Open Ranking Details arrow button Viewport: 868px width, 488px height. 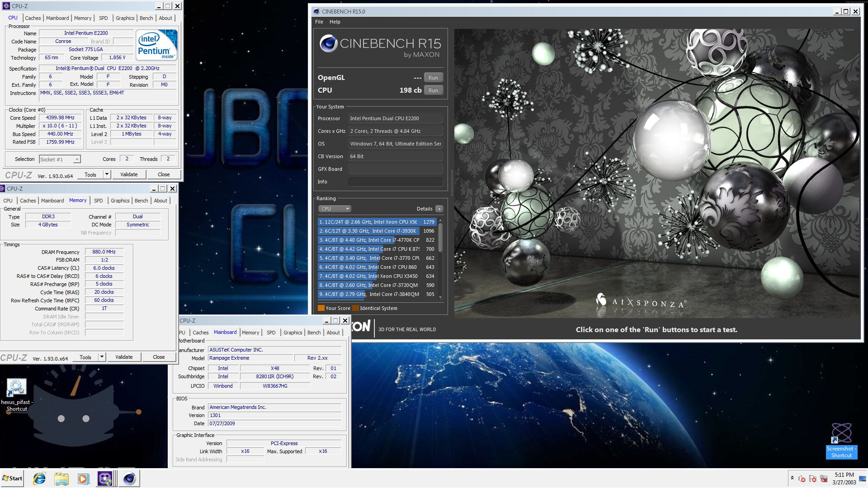(x=439, y=209)
